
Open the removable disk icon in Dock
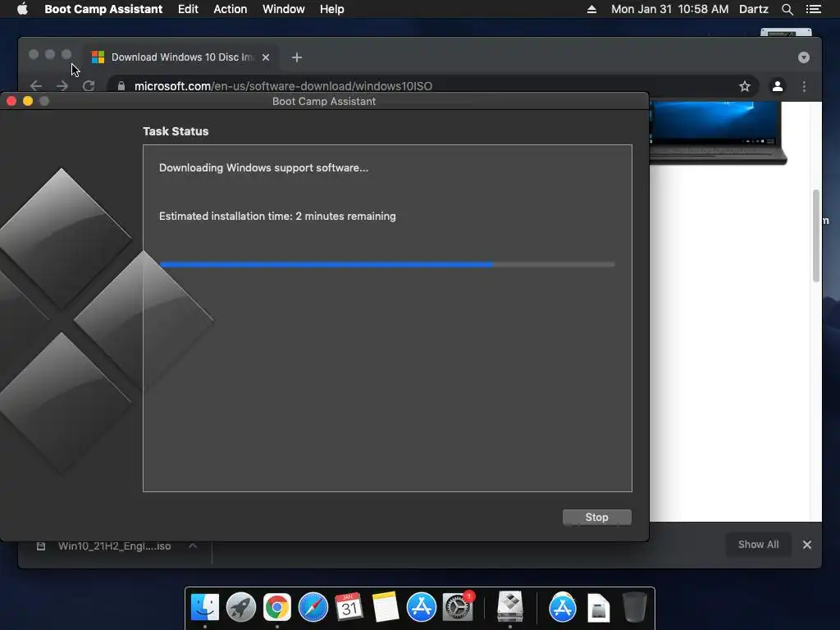pyautogui.click(x=598, y=608)
